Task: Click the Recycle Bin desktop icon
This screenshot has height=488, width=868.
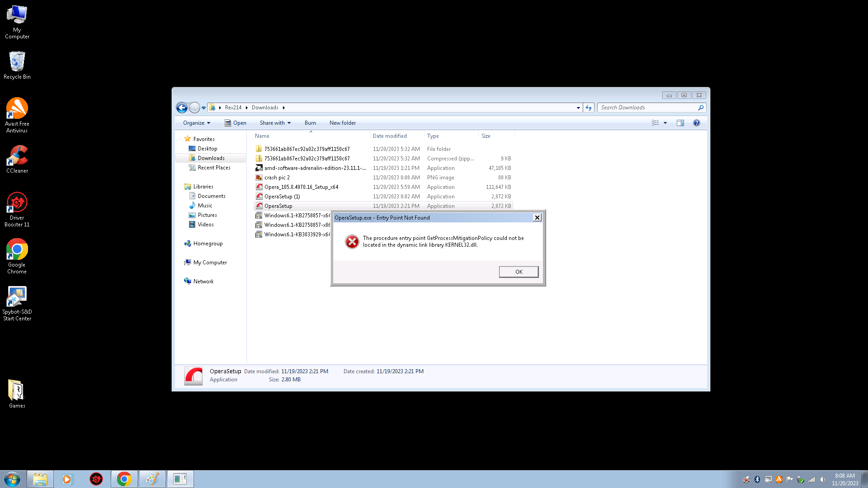Action: pos(17,66)
